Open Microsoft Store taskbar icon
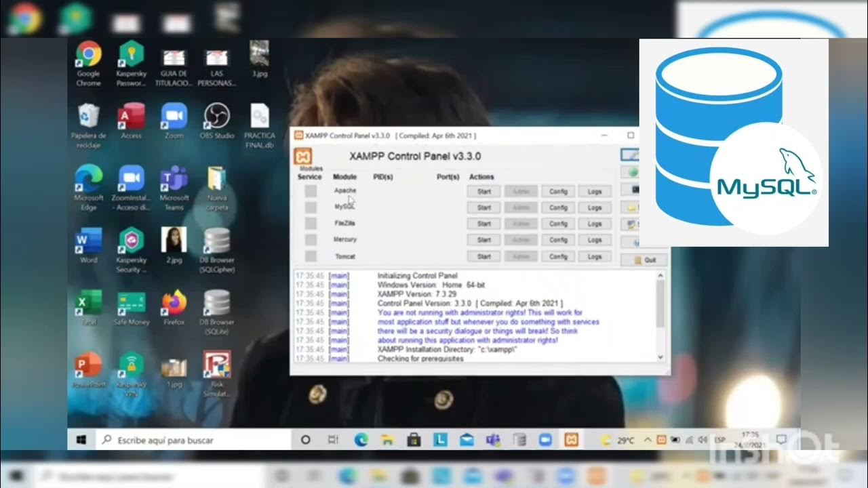This screenshot has width=868, height=488. [x=414, y=440]
